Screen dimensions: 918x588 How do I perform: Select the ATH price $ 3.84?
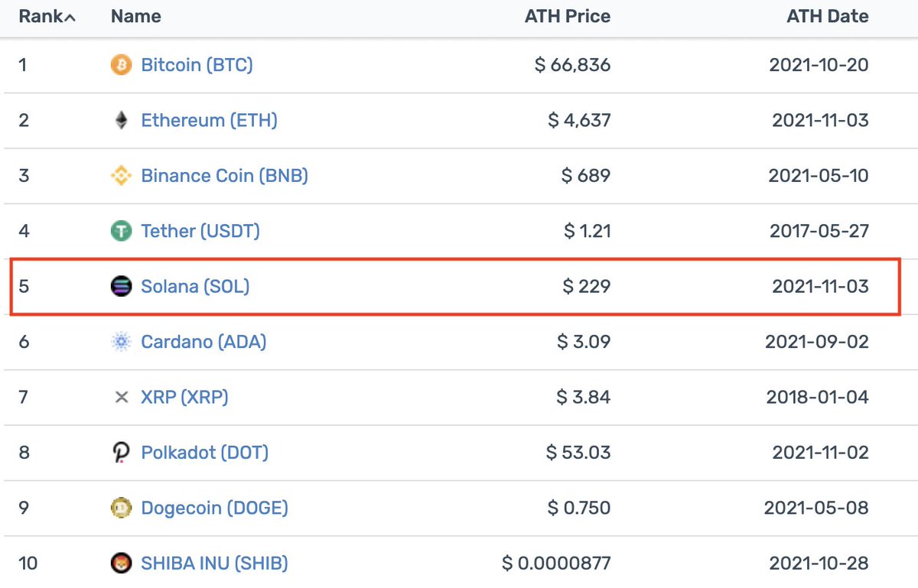(x=584, y=398)
